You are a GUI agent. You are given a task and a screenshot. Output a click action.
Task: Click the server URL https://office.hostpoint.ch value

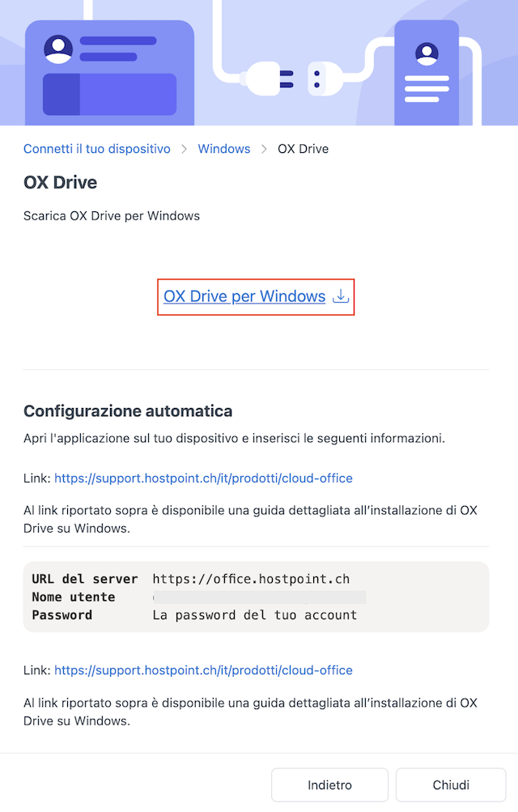(x=251, y=579)
